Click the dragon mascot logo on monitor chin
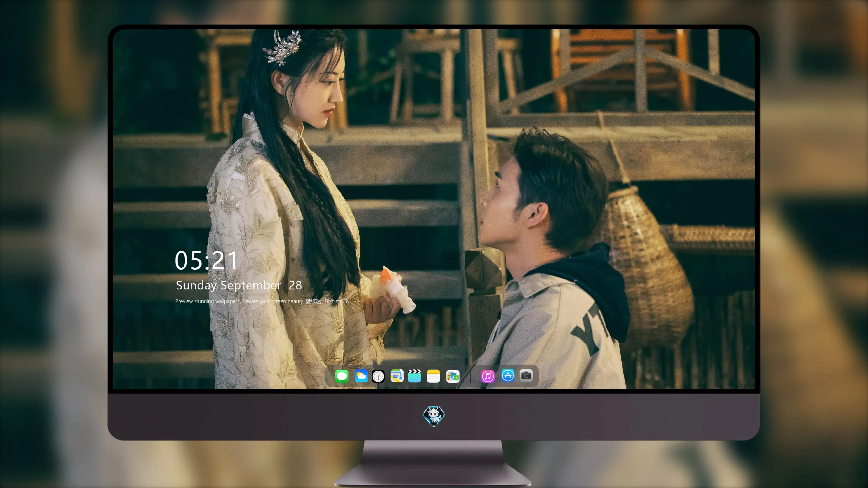Image resolution: width=868 pixels, height=488 pixels. click(x=434, y=416)
